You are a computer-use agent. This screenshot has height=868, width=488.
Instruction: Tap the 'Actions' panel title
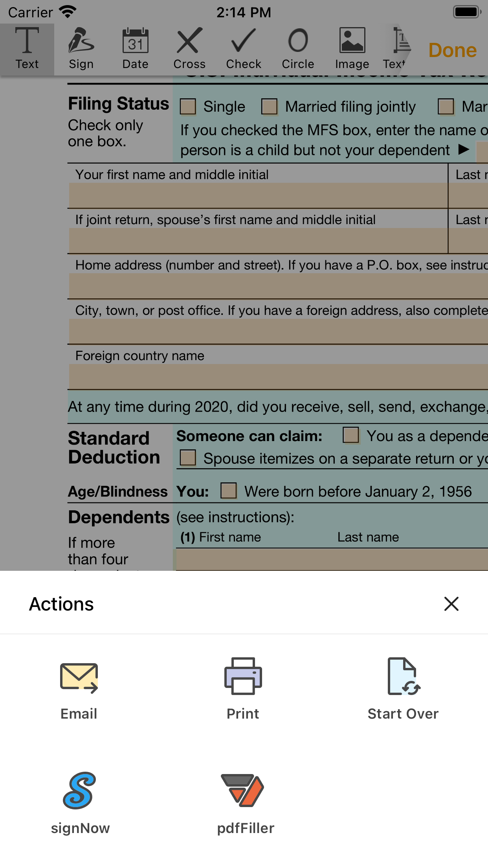click(62, 604)
